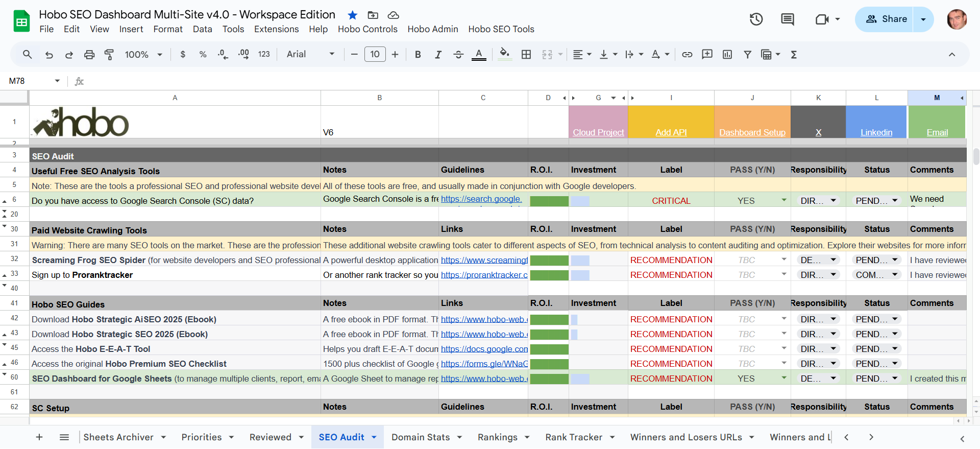Check cloud document status icon

pyautogui.click(x=393, y=15)
